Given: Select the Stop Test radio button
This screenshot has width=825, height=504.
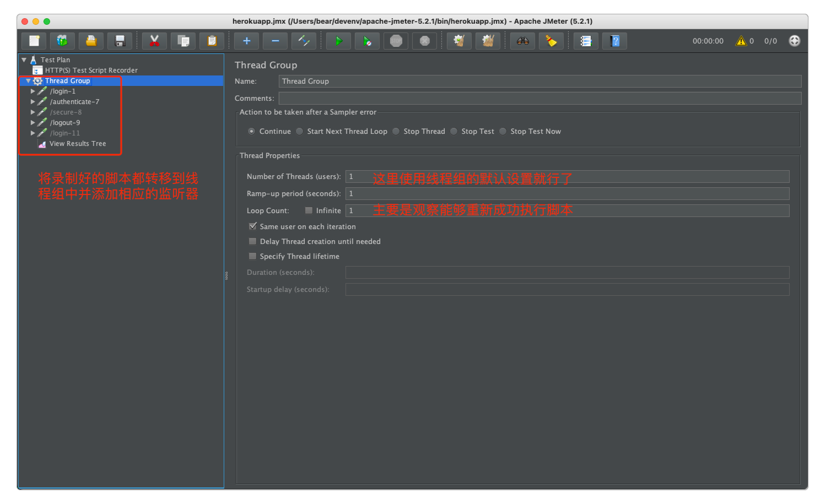Looking at the screenshot, I should [454, 131].
